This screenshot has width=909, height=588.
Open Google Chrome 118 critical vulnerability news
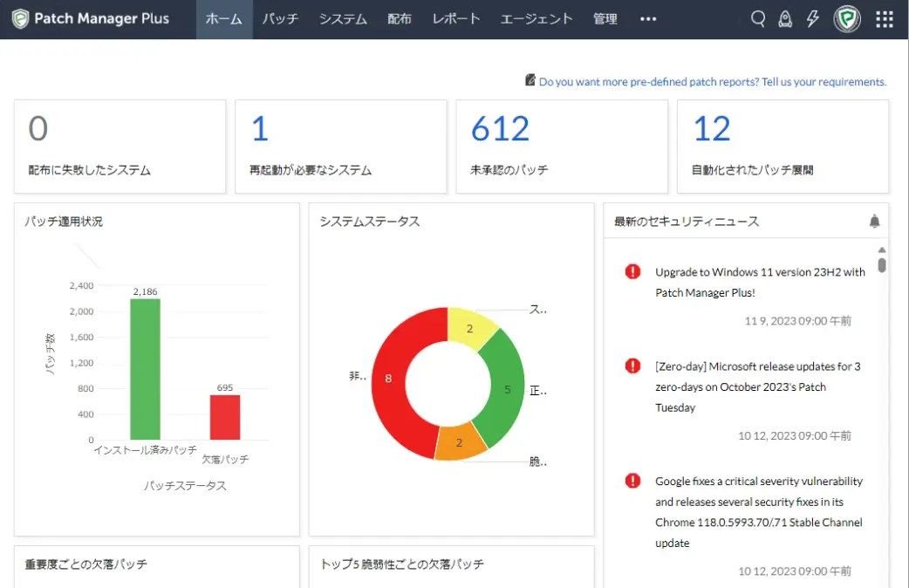(x=759, y=512)
